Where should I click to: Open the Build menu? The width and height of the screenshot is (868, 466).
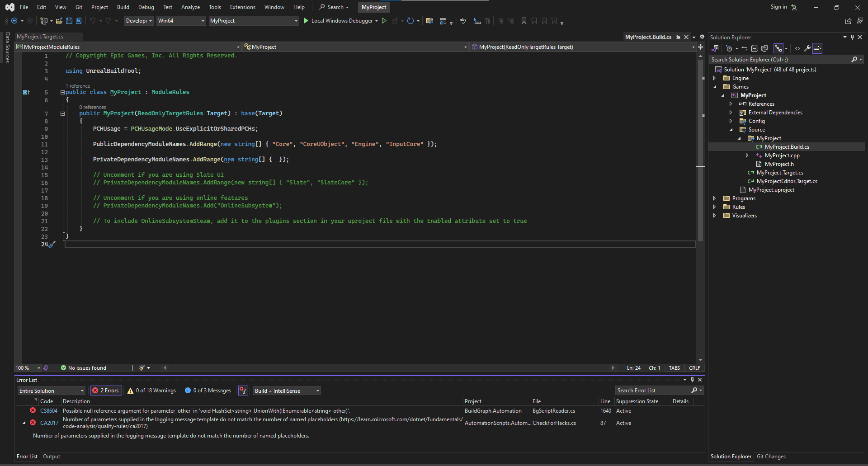[123, 7]
